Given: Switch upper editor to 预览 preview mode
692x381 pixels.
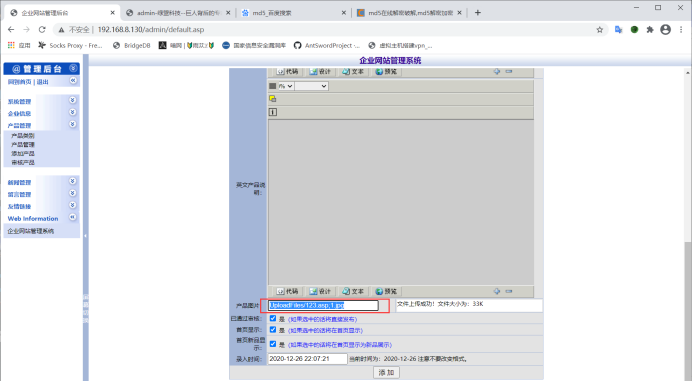Looking at the screenshot, I should pyautogui.click(x=386, y=71).
